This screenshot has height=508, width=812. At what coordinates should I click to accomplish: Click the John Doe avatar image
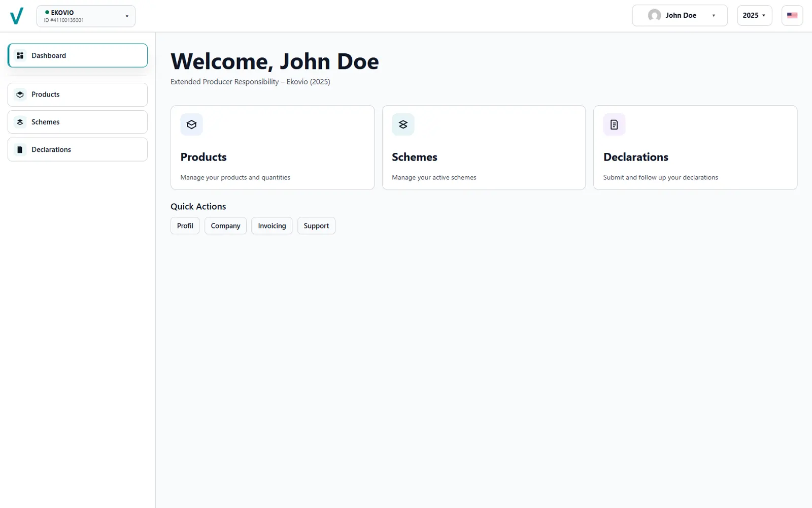[x=654, y=15]
